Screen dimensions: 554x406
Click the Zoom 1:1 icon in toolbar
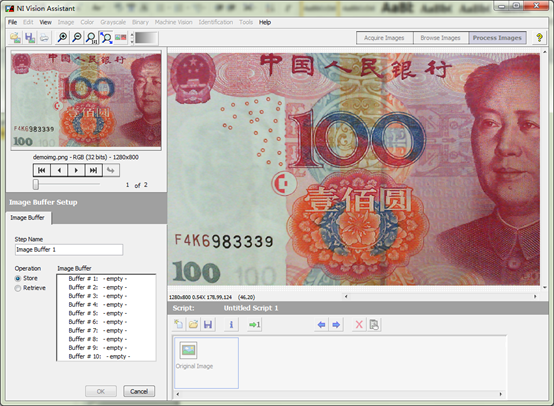(x=92, y=37)
